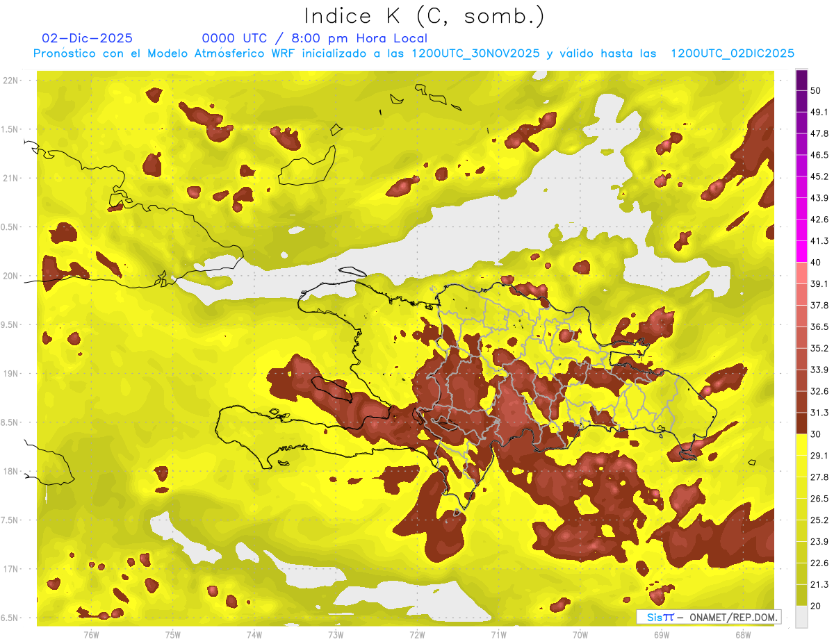834x644 pixels.
Task: Click the "SisTT - ONAMET/REP.DOM." label box
Action: (x=708, y=617)
